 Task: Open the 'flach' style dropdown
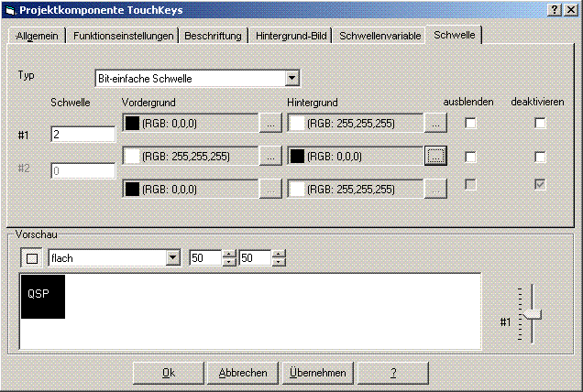coord(172,258)
